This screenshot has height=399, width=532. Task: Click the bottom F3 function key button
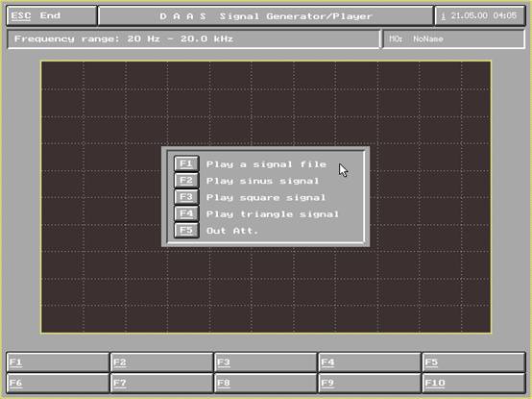(266, 362)
